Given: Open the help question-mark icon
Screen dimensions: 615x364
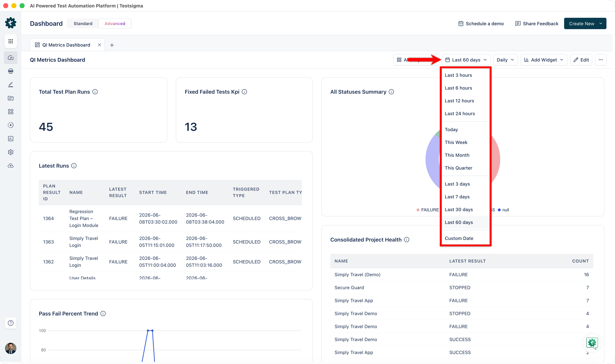Looking at the screenshot, I should (x=10, y=323).
